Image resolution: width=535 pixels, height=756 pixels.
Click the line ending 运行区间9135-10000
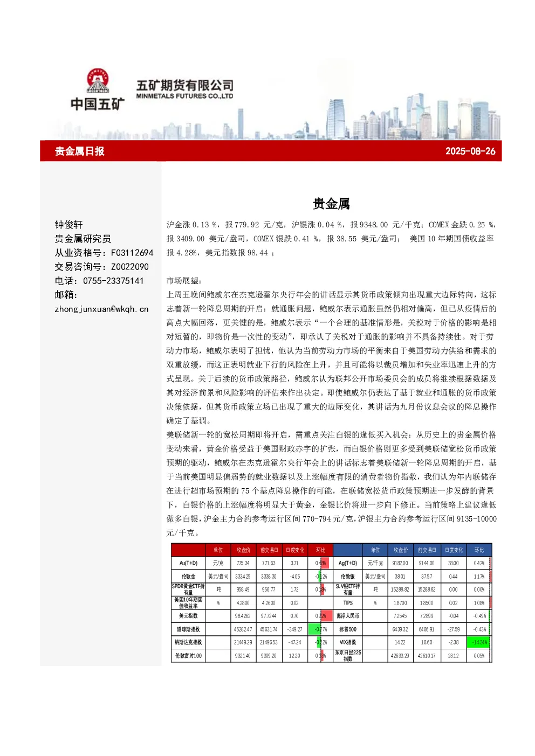tap(331, 519)
